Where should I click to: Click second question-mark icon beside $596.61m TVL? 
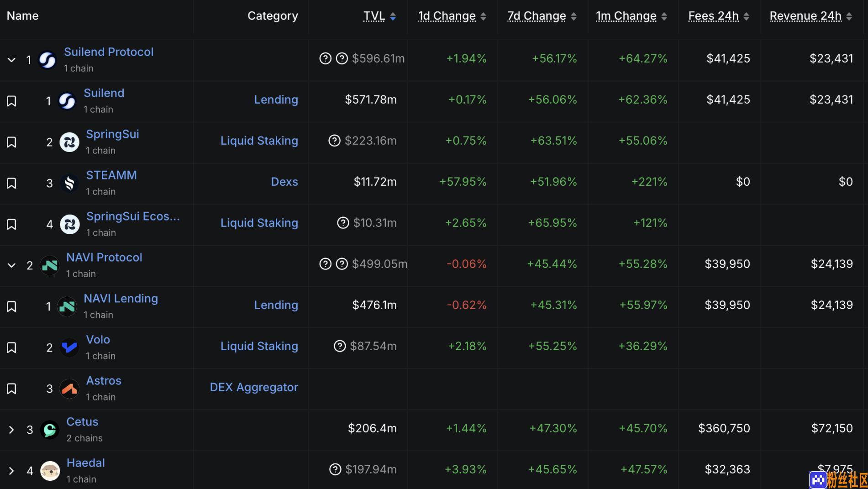(x=342, y=58)
